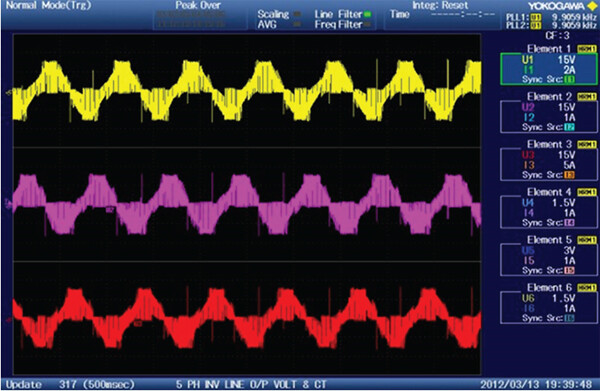This screenshot has width=600, height=391.
Task: Select Element 6 Sync Src I6 badge
Action: click(x=569, y=318)
